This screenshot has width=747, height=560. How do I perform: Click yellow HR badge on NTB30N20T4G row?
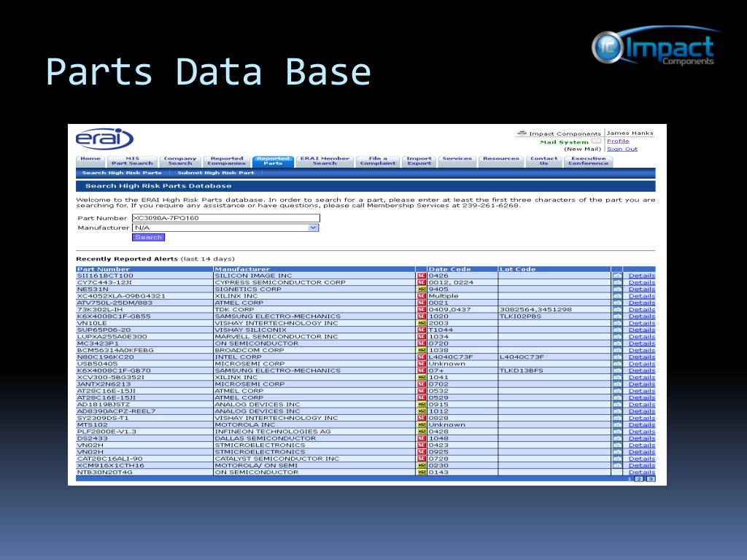(x=421, y=472)
